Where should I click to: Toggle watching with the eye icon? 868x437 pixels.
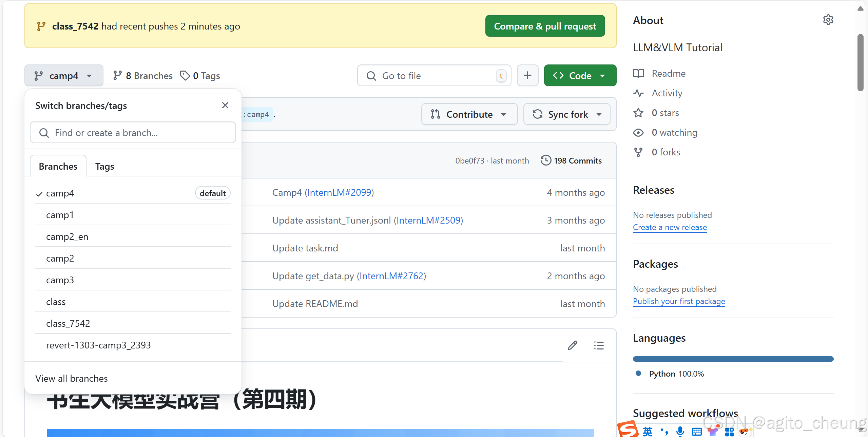(638, 132)
